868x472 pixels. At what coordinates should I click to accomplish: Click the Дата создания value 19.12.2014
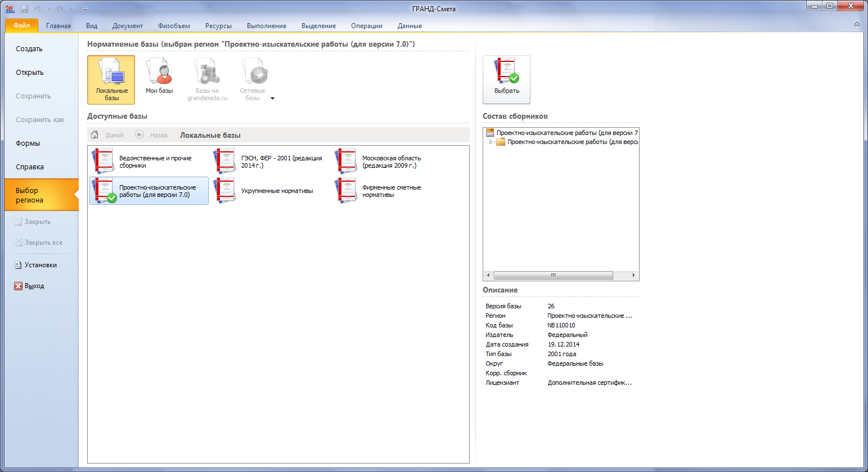click(564, 345)
